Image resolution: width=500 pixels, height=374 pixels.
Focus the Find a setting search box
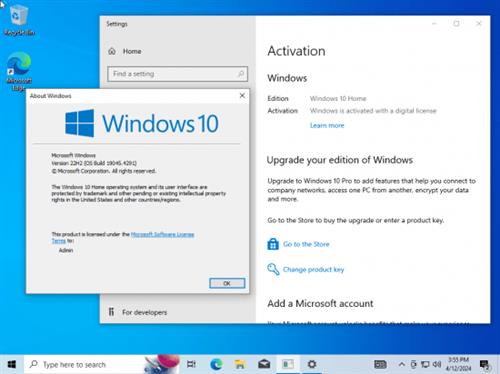pyautogui.click(x=177, y=74)
